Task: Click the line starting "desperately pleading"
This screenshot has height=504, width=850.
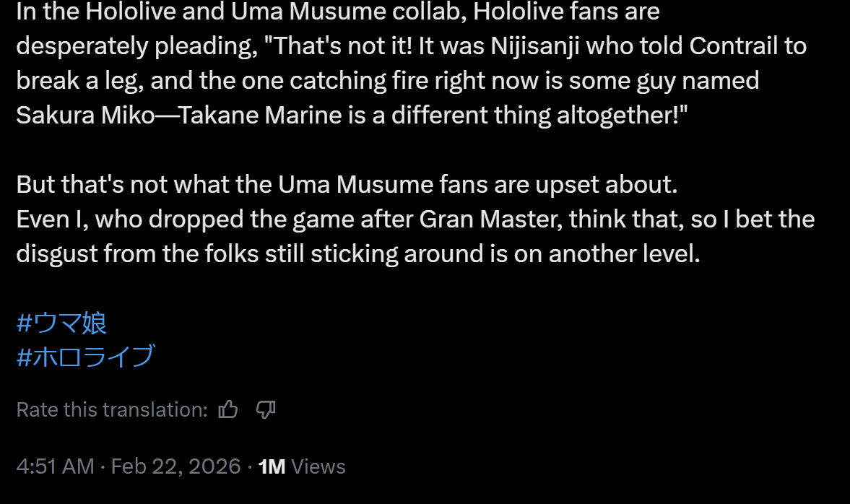Action: click(411, 46)
